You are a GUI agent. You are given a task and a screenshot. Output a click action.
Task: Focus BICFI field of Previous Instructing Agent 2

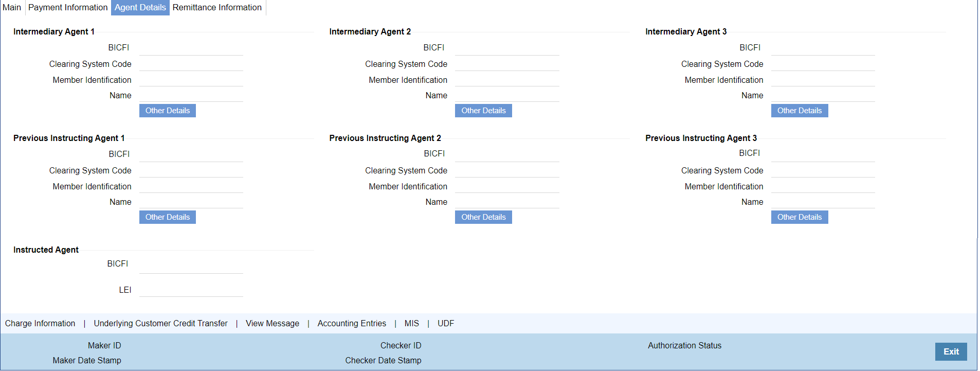pos(507,155)
